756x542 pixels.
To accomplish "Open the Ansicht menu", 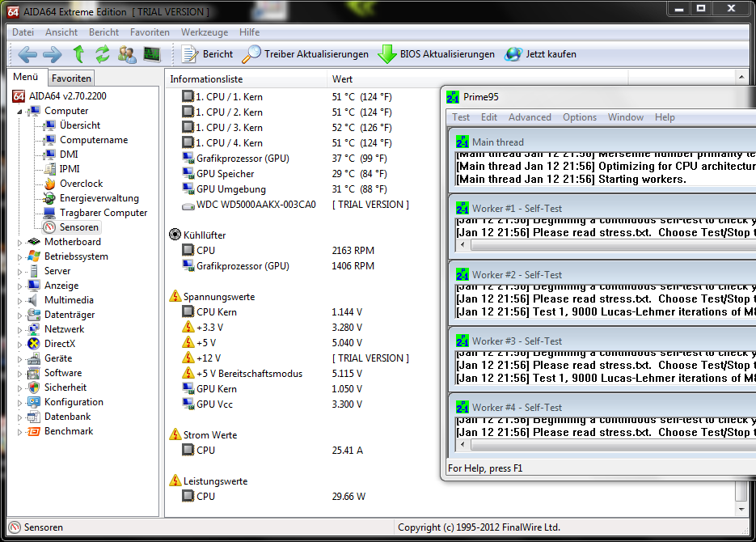I will coord(61,32).
